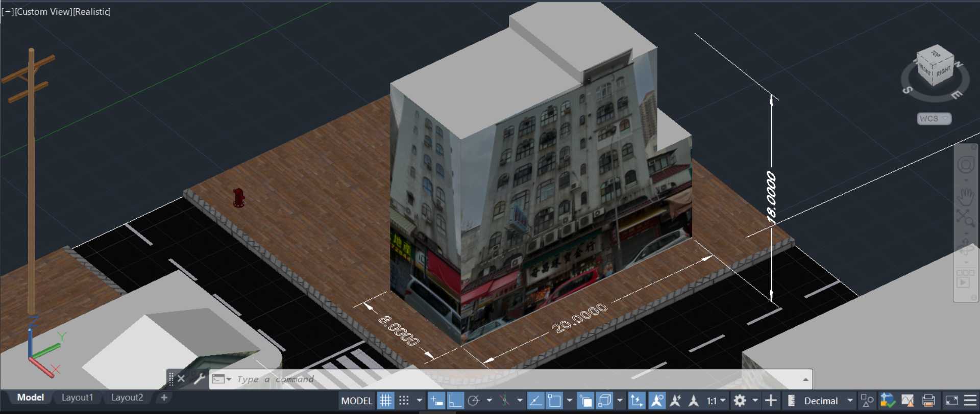The width and height of the screenshot is (980, 414).
Task: Select the Pan hand tool
Action: (965, 196)
